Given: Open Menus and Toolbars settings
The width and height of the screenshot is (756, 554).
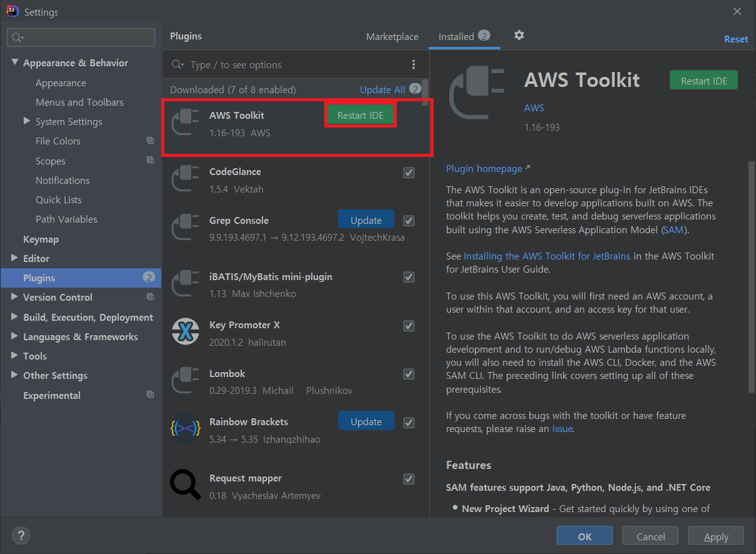Looking at the screenshot, I should (79, 102).
